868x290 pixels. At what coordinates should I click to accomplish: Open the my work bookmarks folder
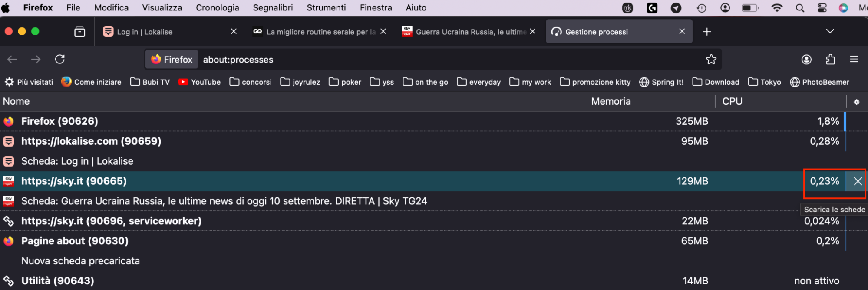point(530,82)
